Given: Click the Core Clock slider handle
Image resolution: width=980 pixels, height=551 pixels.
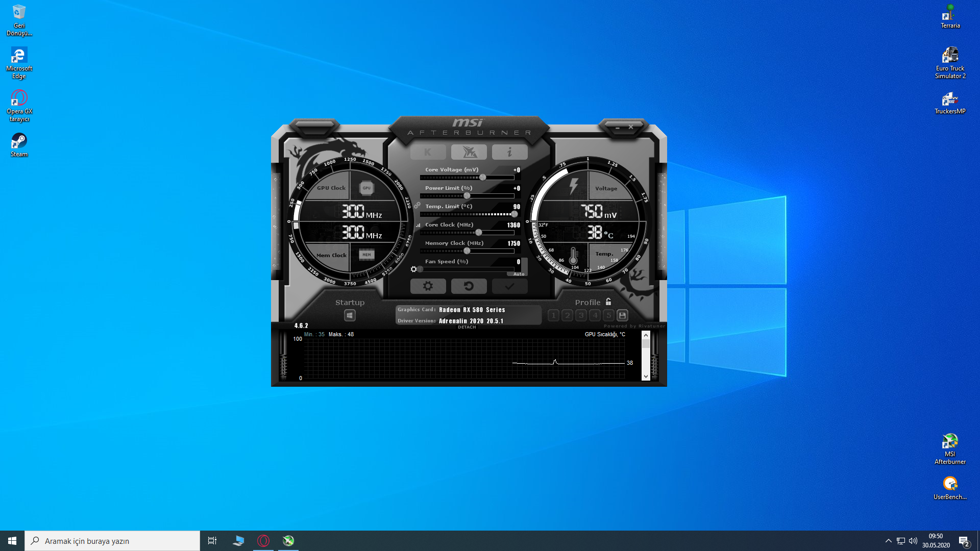Looking at the screenshot, I should (x=479, y=233).
